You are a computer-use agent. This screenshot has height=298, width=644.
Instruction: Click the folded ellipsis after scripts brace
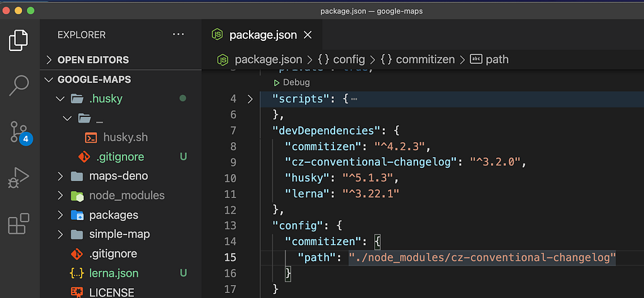tap(354, 99)
